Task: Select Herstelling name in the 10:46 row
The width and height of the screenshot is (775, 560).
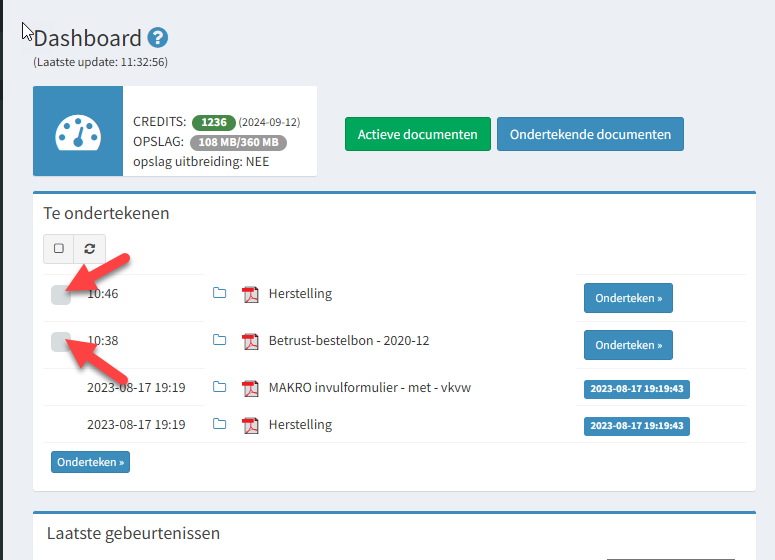Action: 301,294
